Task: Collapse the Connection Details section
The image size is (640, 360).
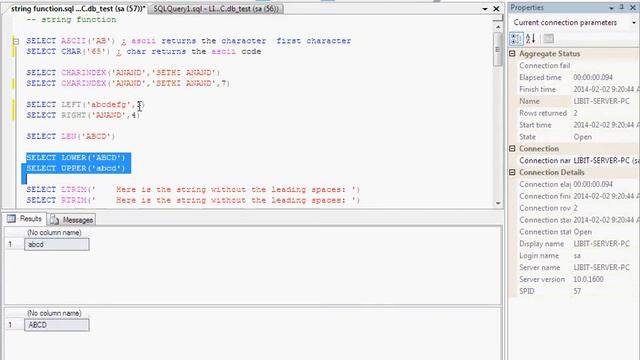Action: tap(513, 172)
